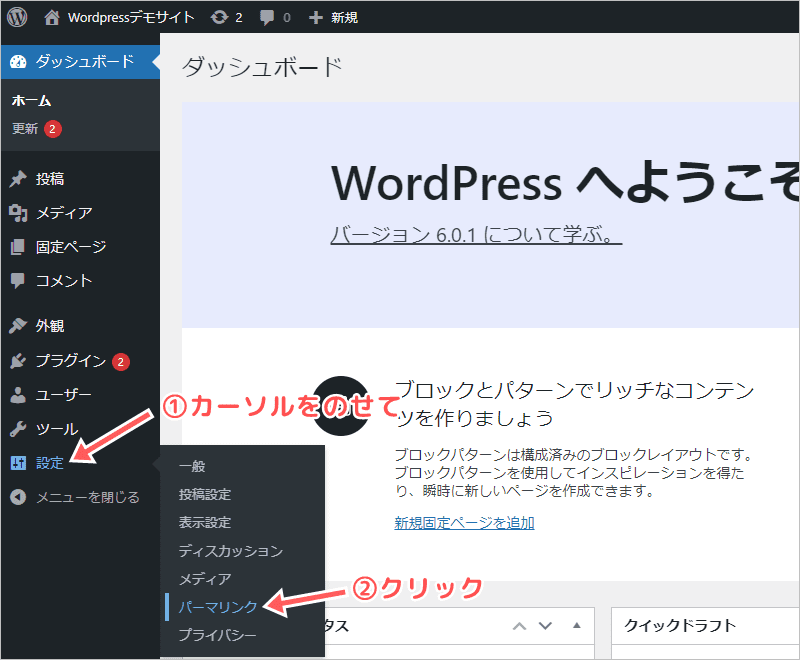Screen dimensions: 800x660
Task: Click the 新規 plus icon
Action: pyautogui.click(x=315, y=17)
